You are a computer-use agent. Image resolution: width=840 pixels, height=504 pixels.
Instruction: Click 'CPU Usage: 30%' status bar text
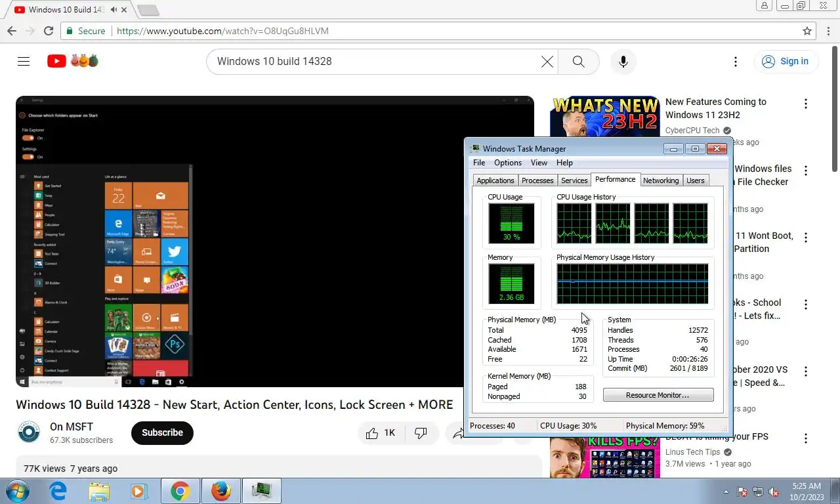click(568, 426)
